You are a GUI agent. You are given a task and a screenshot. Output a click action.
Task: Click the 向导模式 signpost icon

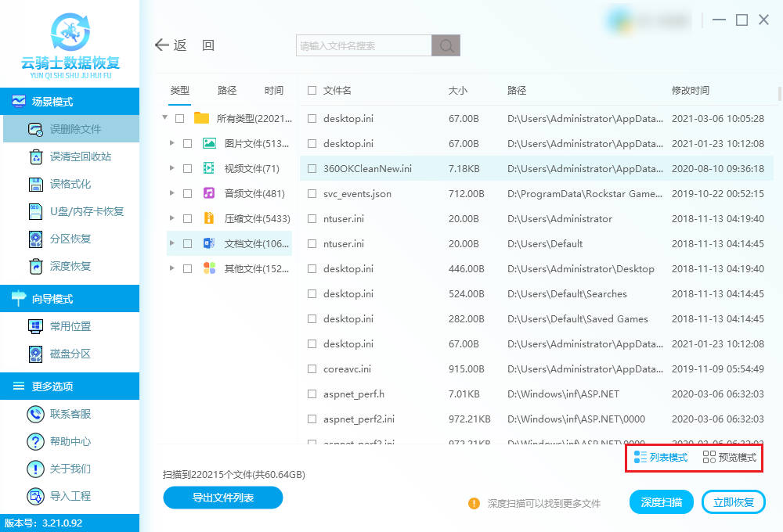[x=19, y=298]
